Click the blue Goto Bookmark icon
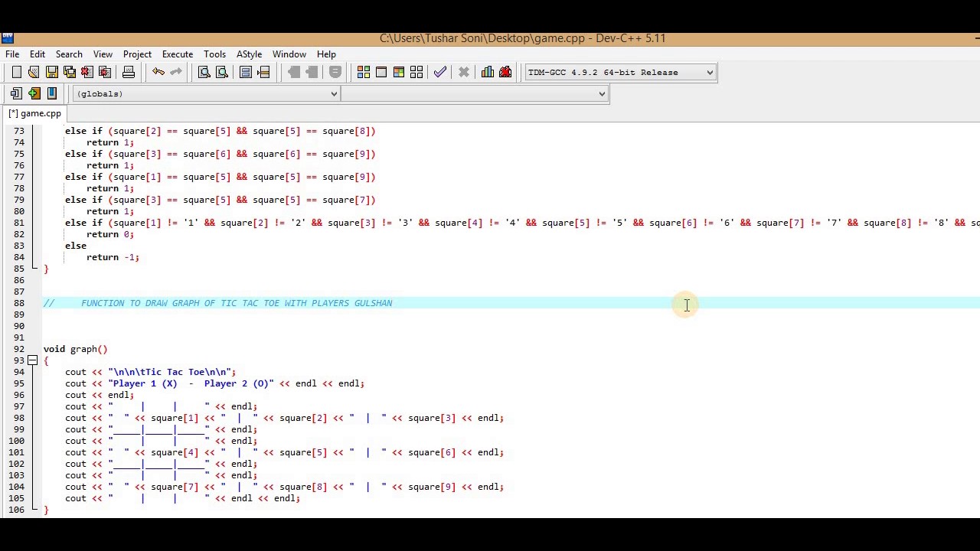 [x=51, y=93]
